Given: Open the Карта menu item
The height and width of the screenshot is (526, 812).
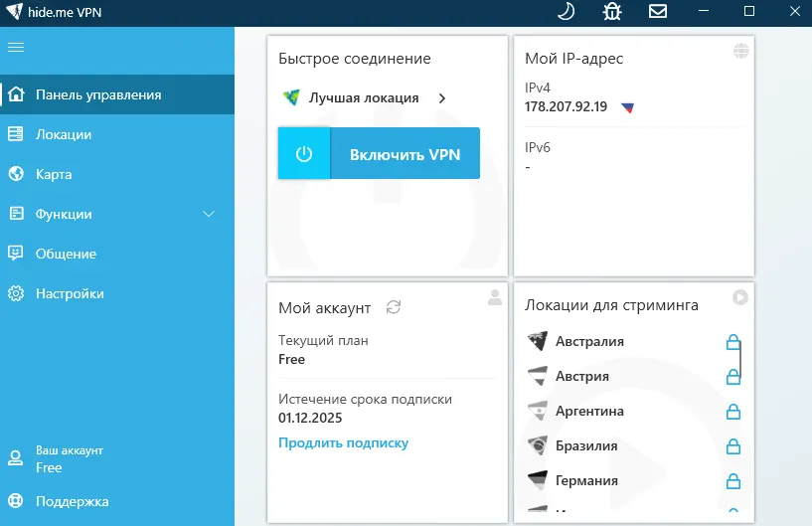Looking at the screenshot, I should (117, 174).
